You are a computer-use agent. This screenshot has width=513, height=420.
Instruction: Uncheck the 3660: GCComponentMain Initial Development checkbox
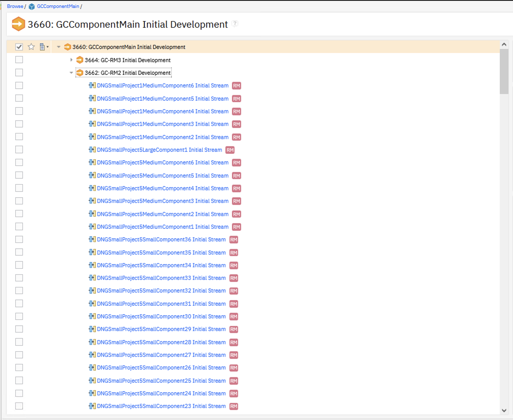point(19,47)
